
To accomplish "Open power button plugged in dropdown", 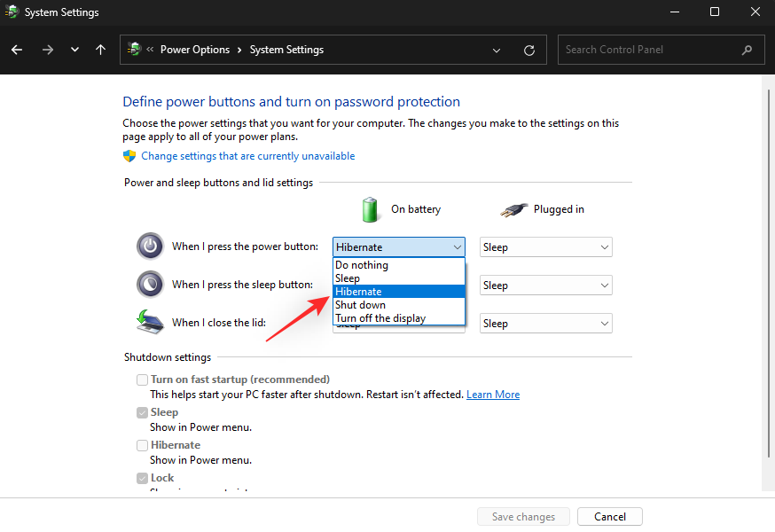I will pos(545,246).
